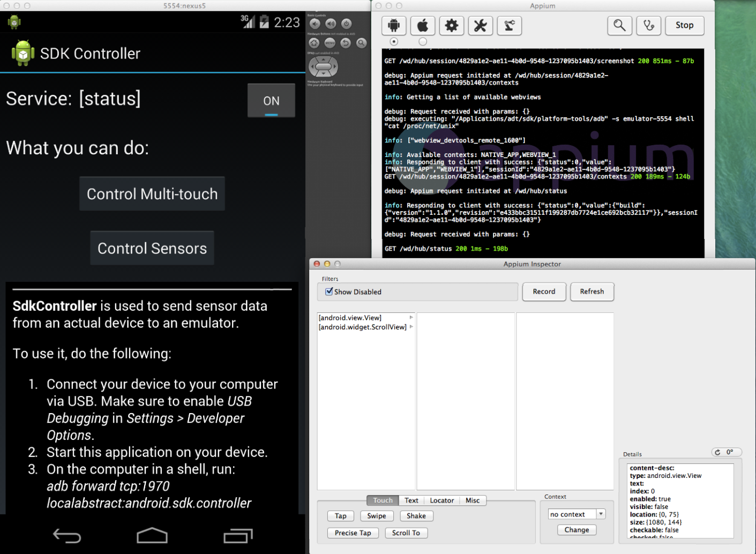Viewport: 756px width, 554px height.
Task: Click the Shake action button
Action: coord(416,516)
